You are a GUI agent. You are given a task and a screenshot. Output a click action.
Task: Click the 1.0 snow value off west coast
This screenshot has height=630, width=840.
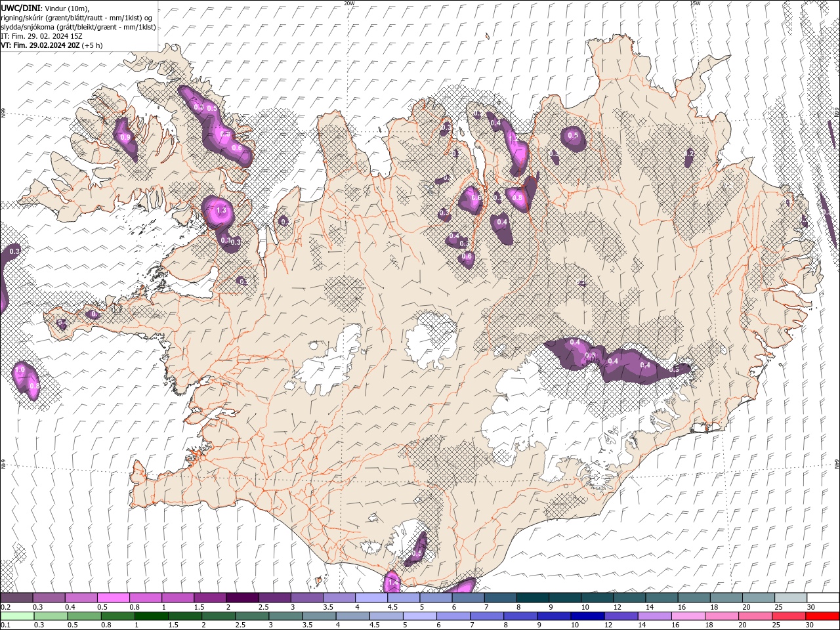point(20,371)
